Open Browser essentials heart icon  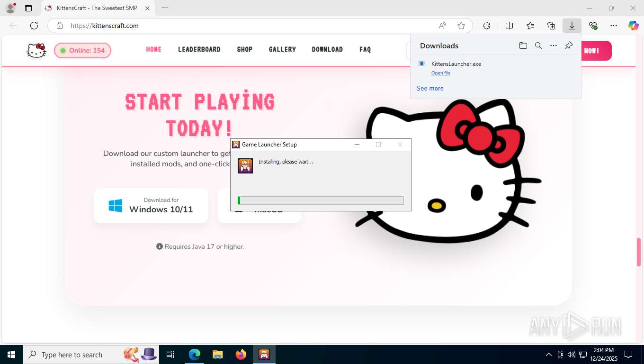pyautogui.click(x=593, y=26)
